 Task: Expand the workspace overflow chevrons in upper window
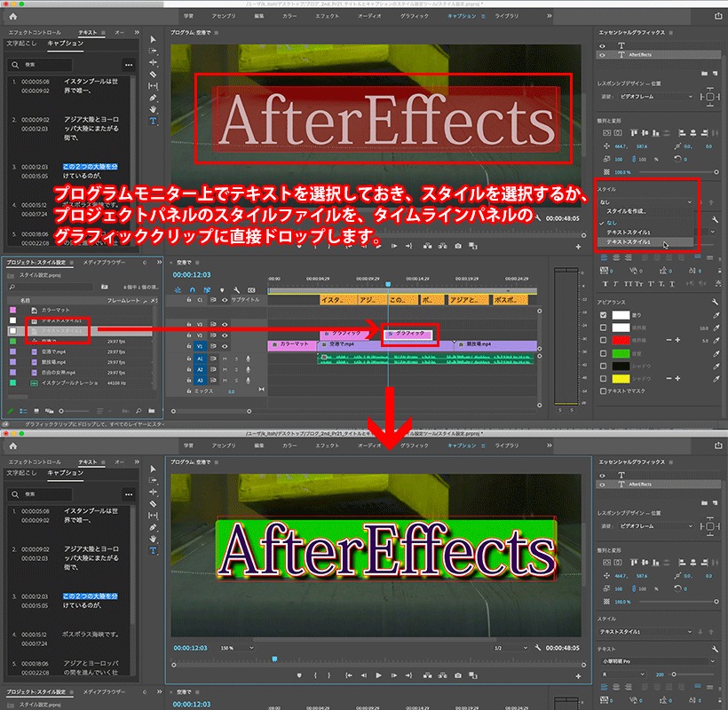point(550,16)
